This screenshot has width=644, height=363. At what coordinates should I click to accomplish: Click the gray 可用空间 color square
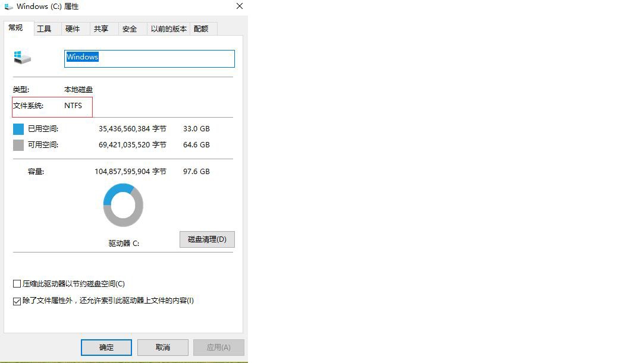[18, 145]
